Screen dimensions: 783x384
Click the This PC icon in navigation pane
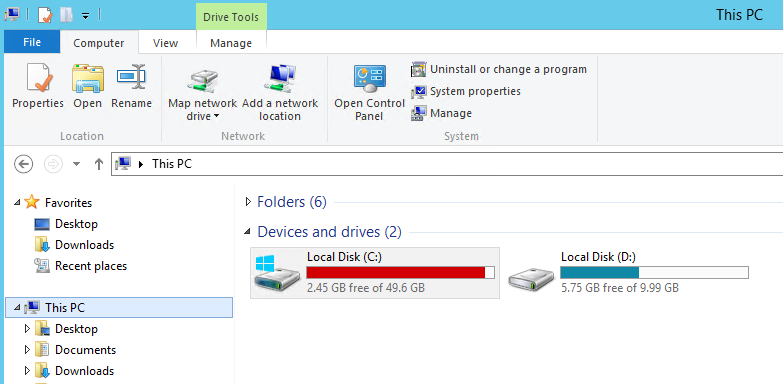click(31, 308)
